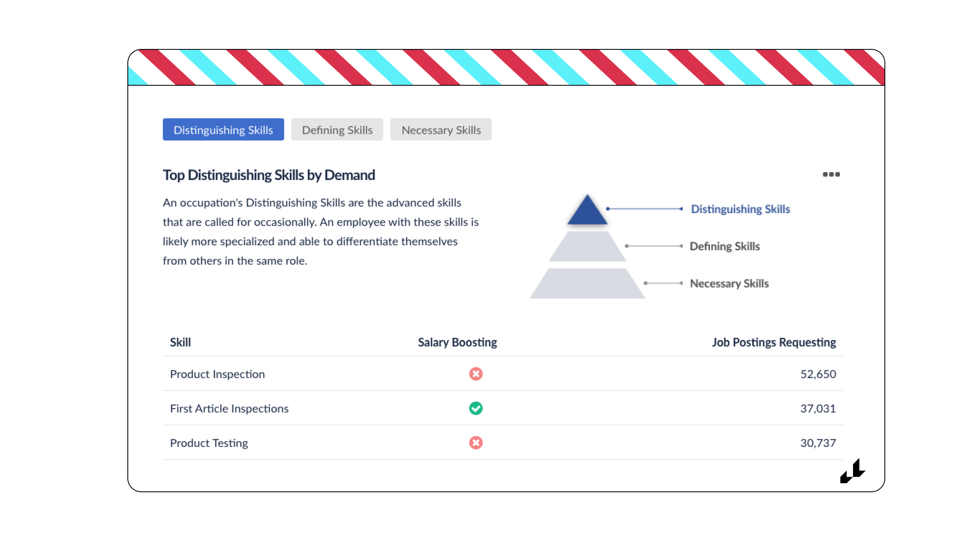Click the red X icon for Product Testing
Image resolution: width=980 pixels, height=542 pixels.
click(x=476, y=443)
